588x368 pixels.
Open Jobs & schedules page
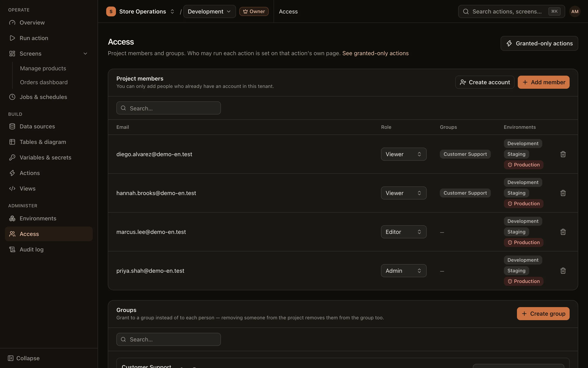[49, 97]
